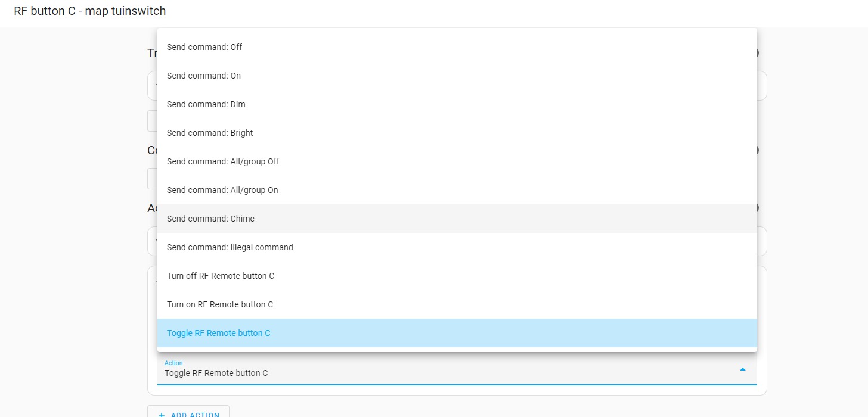Click the plus icon on Add Action
Viewport: 868px width, 417px height.
(162, 415)
